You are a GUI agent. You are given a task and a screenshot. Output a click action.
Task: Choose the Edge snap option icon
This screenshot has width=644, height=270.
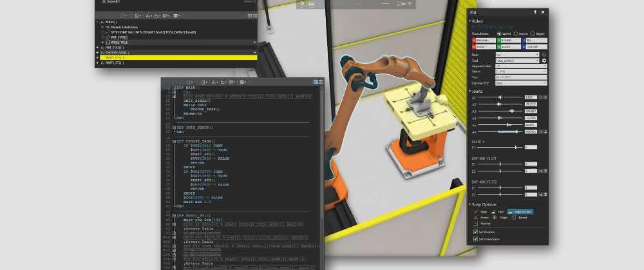476,211
